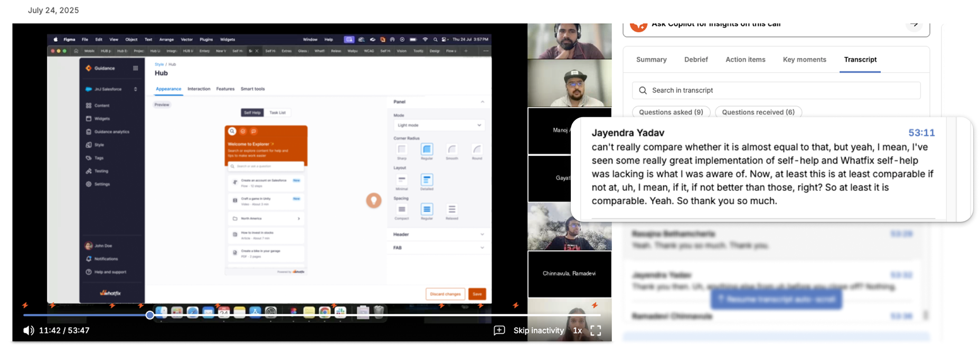
Task: Select the Sharp corner radius option
Action: point(402,150)
